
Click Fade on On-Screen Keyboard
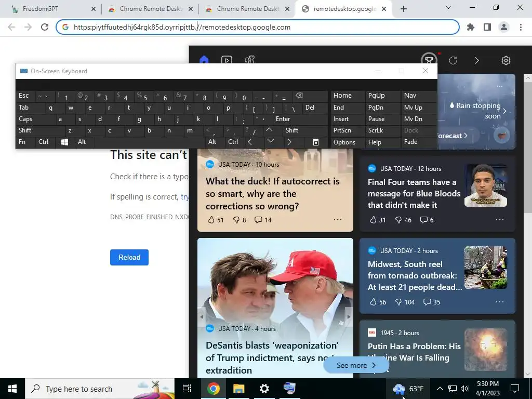[419, 142]
